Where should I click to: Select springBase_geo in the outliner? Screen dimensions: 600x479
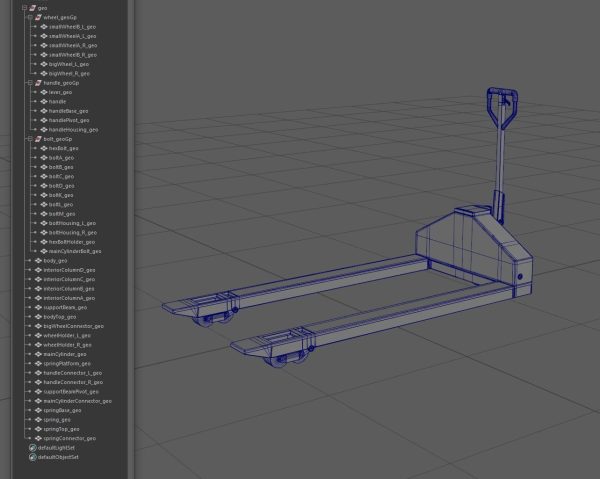point(62,410)
